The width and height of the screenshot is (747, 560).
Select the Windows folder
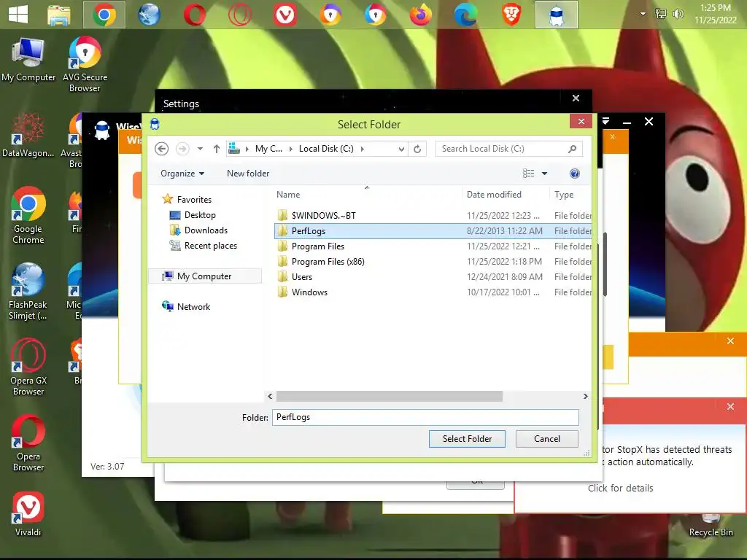309,292
